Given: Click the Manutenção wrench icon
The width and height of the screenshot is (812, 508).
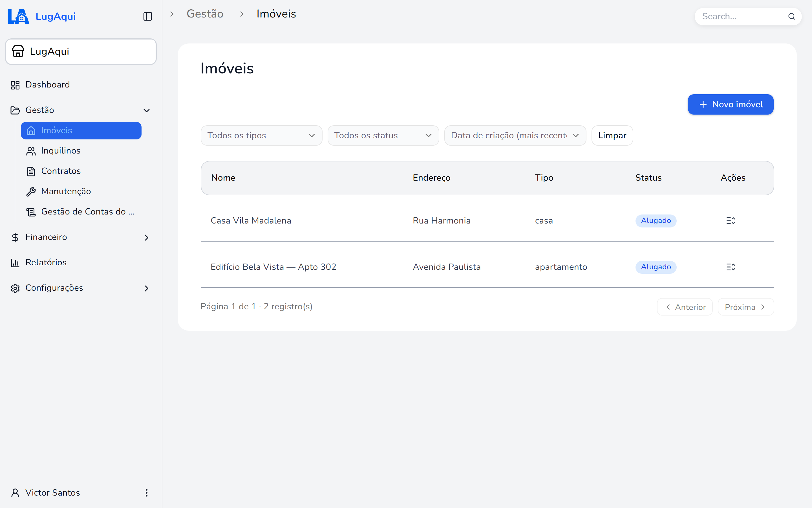Looking at the screenshot, I should [x=31, y=192].
